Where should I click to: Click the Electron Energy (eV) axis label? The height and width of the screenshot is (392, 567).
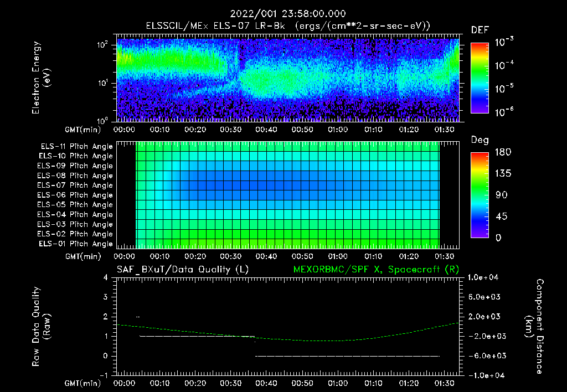(x=41, y=78)
